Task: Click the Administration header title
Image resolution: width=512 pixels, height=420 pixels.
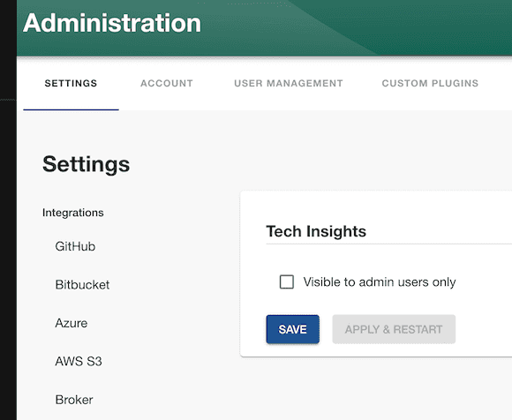Action: [x=112, y=23]
